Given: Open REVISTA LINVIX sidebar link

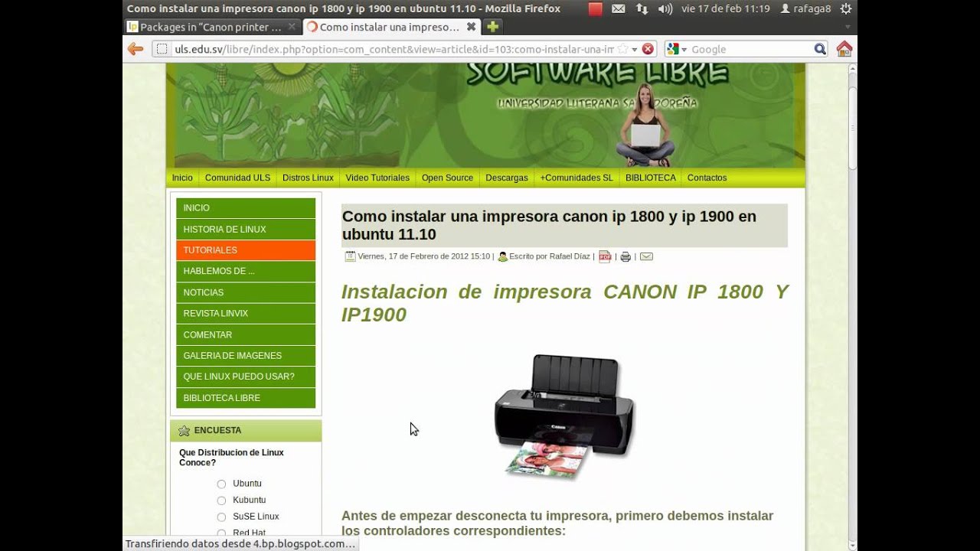Looking at the screenshot, I should pyautogui.click(x=246, y=314).
